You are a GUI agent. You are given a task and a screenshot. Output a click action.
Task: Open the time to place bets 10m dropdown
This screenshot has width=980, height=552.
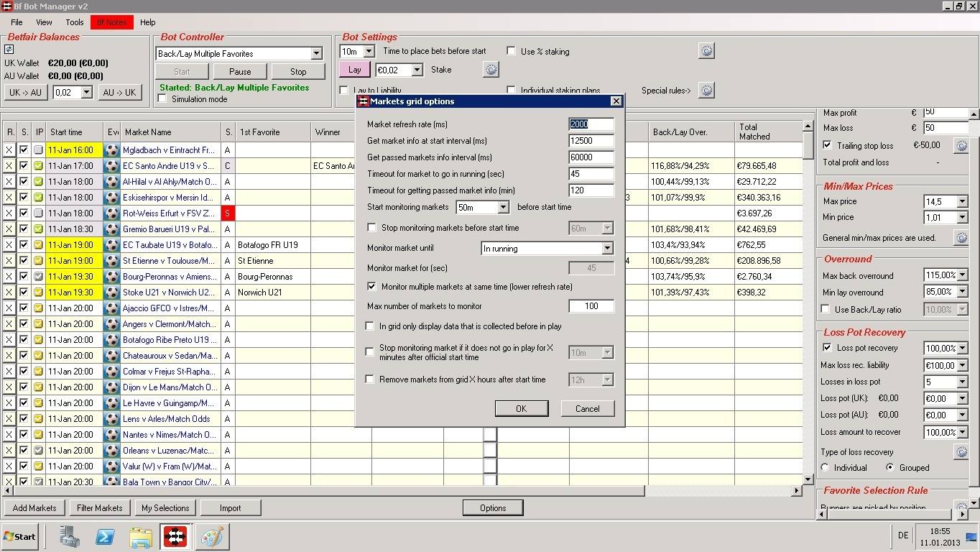(369, 51)
